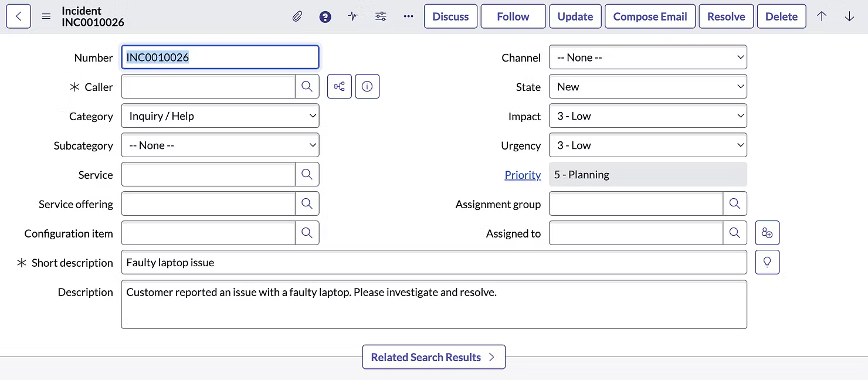Go back using the left arrow icon
868x380 pixels.
click(18, 16)
